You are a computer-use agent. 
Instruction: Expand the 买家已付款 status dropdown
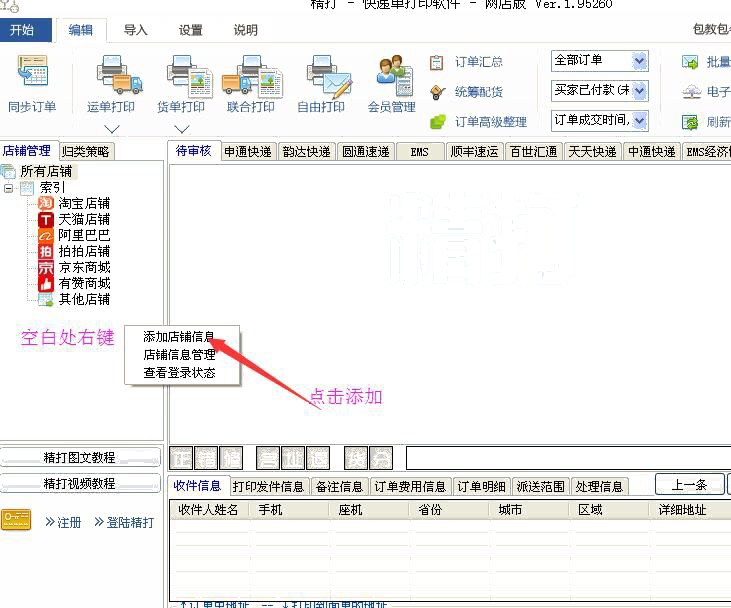pos(639,91)
